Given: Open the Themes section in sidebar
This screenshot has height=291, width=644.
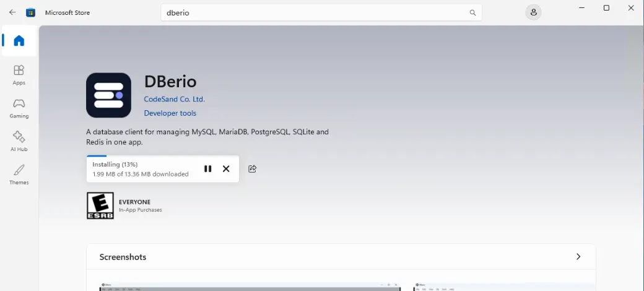Looking at the screenshot, I should click(19, 175).
